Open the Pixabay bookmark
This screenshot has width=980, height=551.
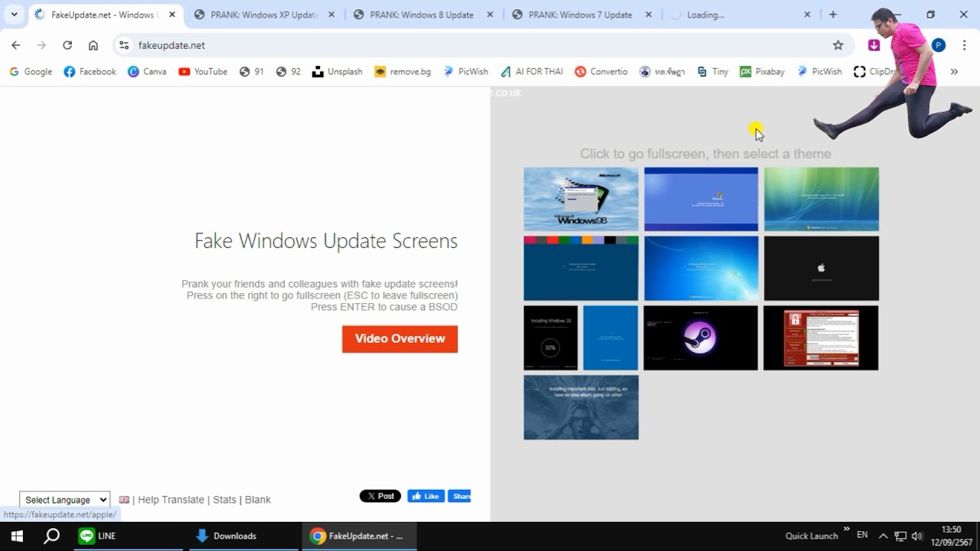click(x=762, y=71)
